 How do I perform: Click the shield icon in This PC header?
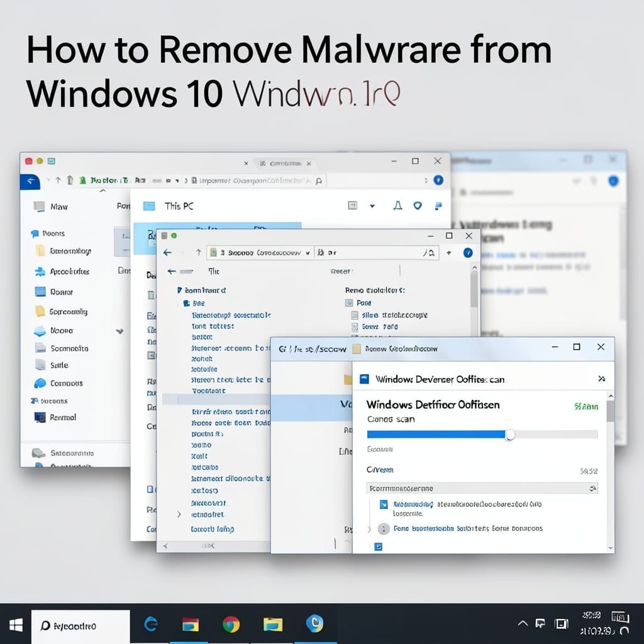[x=418, y=206]
